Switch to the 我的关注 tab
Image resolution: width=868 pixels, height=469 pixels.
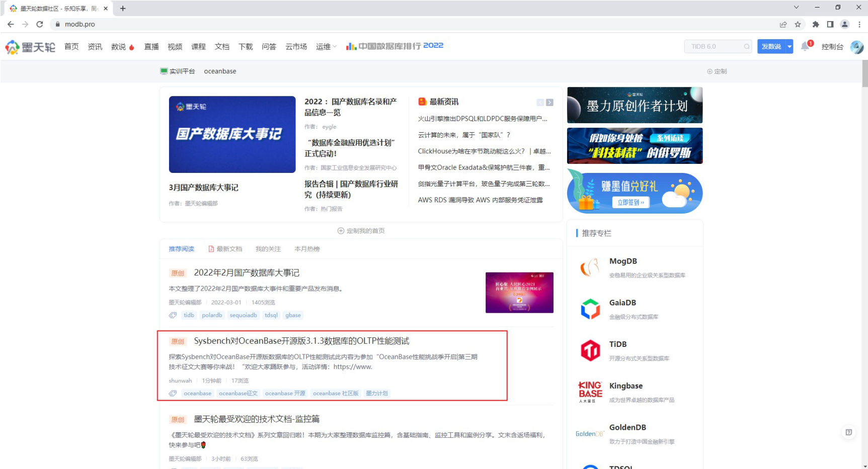(x=268, y=249)
